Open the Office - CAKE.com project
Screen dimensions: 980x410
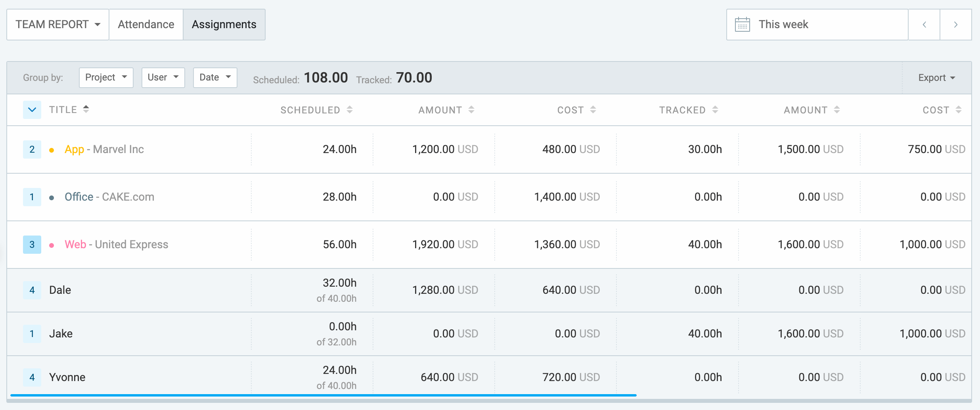[x=109, y=197]
